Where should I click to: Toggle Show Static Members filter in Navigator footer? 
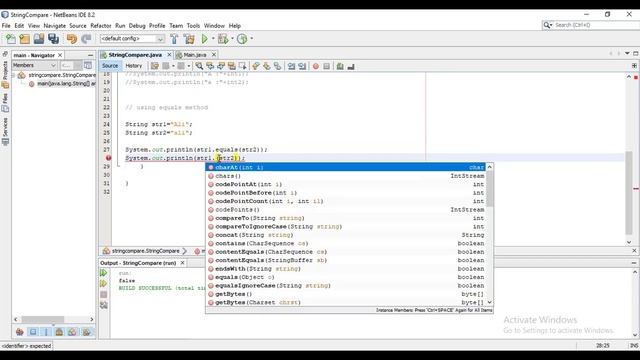(46, 332)
